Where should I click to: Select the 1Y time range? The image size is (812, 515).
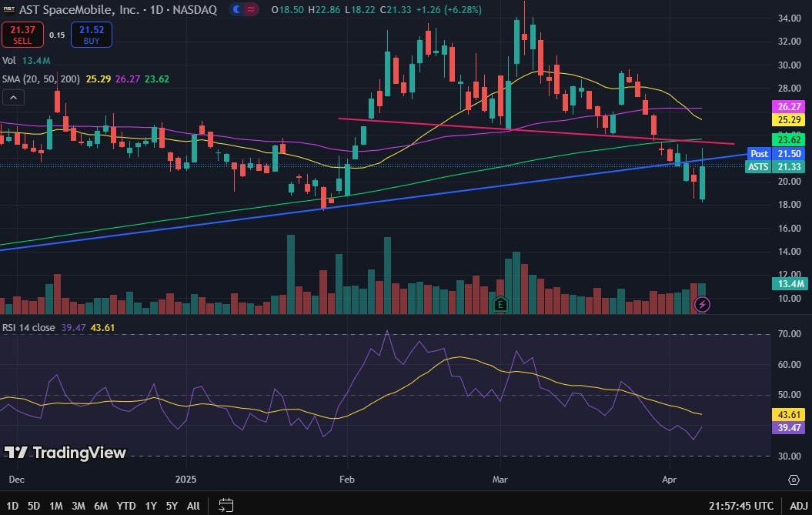click(x=151, y=506)
